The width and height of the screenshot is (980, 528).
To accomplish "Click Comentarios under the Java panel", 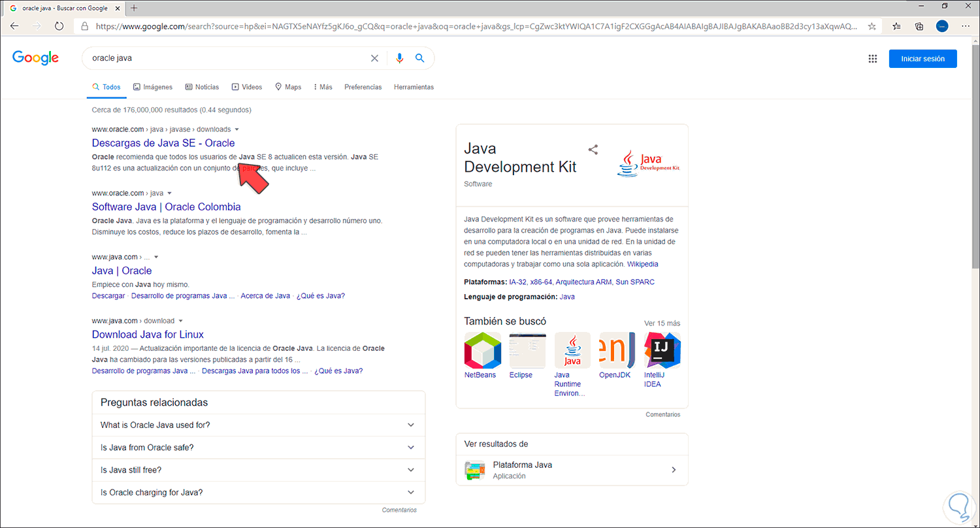I will pyautogui.click(x=662, y=415).
